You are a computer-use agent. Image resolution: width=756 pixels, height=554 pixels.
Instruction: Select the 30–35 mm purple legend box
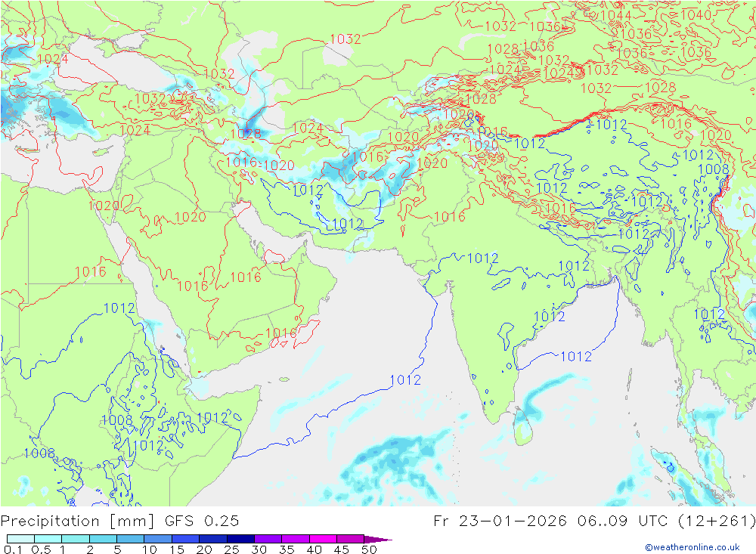(268, 539)
